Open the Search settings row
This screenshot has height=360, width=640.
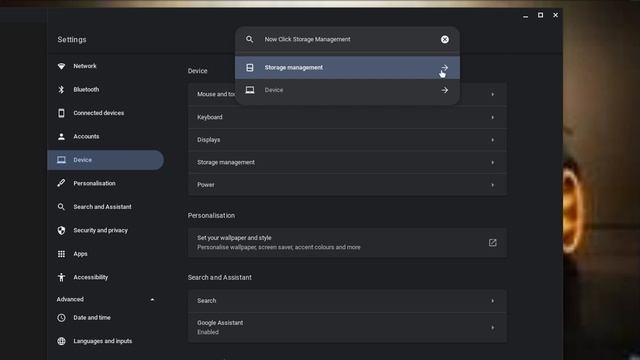[347, 301]
